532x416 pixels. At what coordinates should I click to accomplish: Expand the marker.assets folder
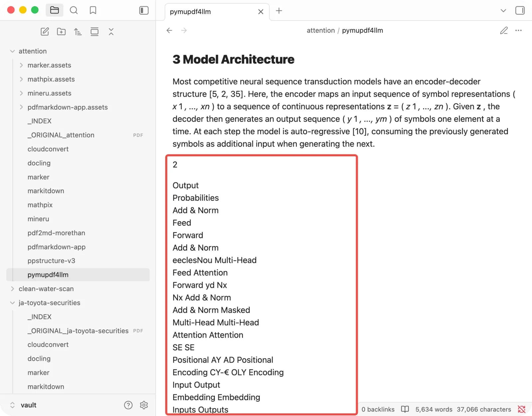pyautogui.click(x=21, y=65)
